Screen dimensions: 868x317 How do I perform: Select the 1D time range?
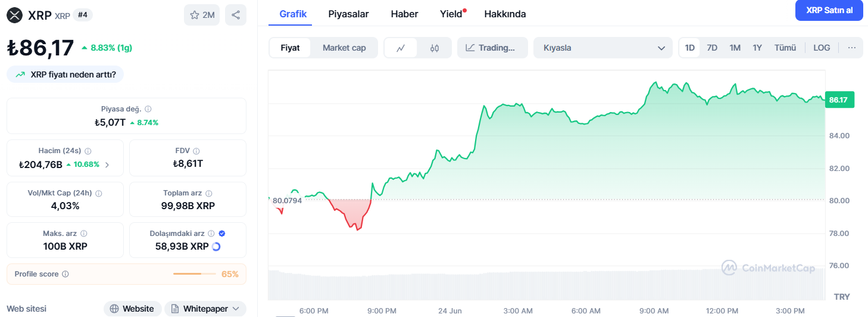coord(690,48)
